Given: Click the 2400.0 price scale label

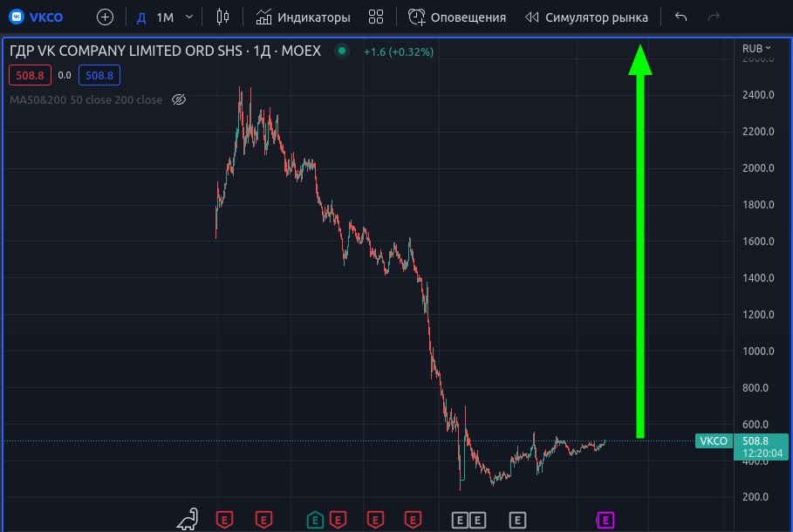Looking at the screenshot, I should coord(758,94).
